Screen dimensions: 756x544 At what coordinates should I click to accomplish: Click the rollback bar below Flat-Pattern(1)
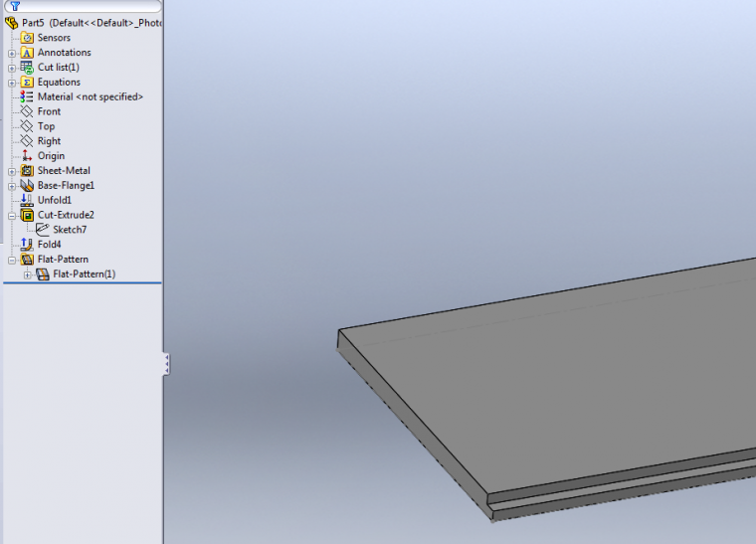click(83, 282)
